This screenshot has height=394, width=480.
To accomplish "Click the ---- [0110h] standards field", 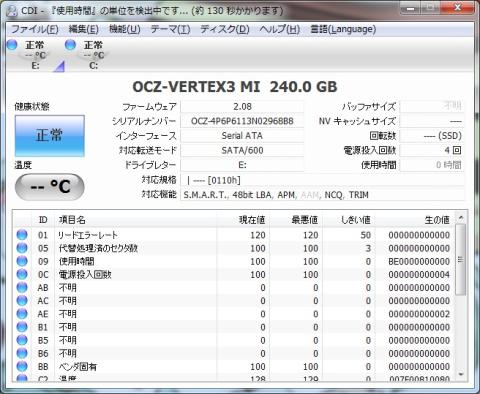I will (x=322, y=180).
